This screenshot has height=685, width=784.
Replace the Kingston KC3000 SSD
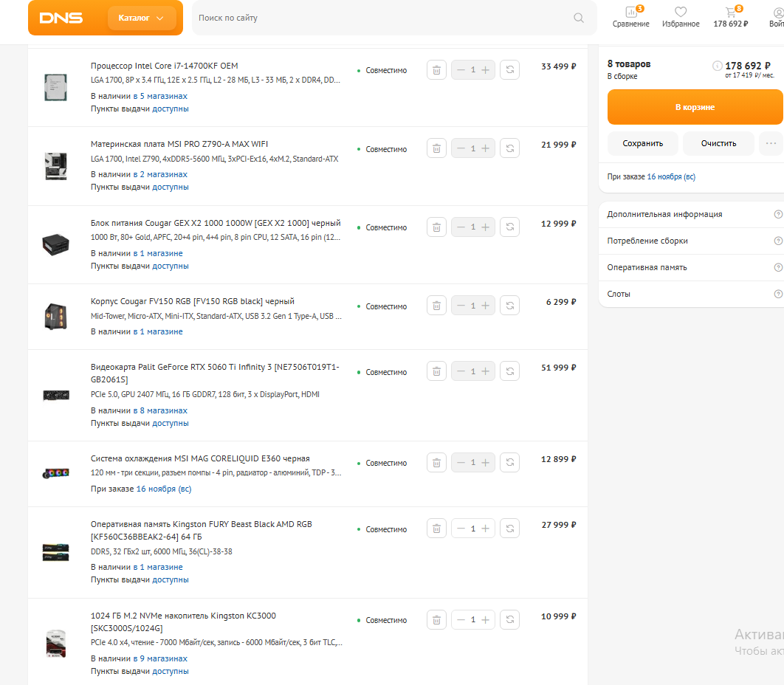pos(510,620)
